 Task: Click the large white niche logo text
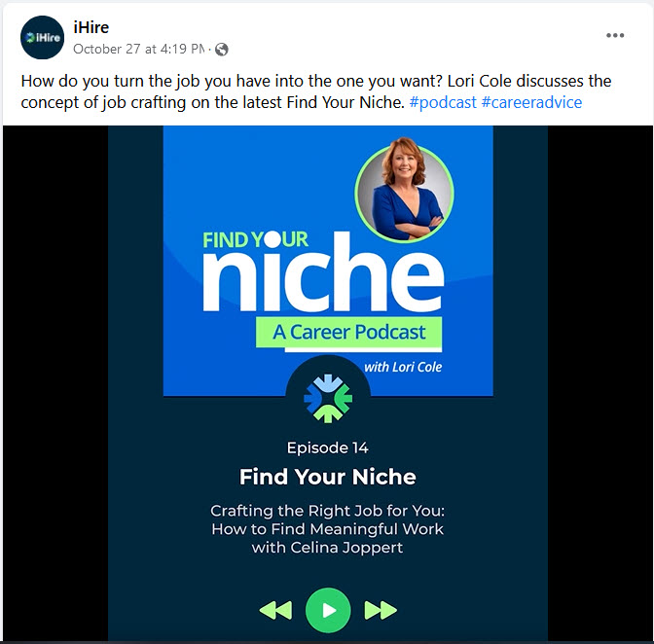tap(323, 273)
